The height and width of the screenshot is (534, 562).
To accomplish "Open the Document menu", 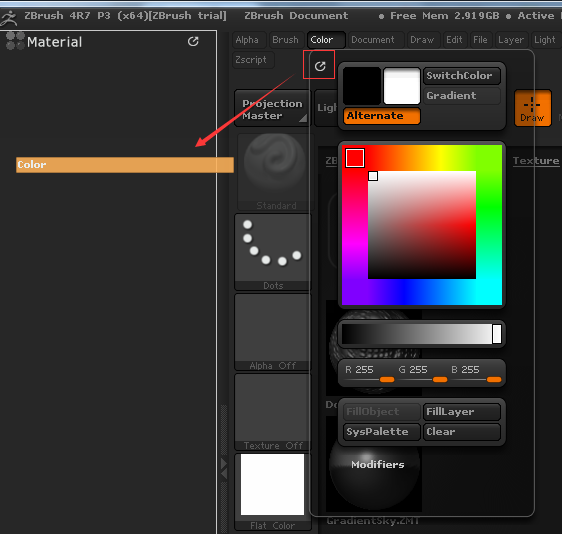I will (x=375, y=40).
